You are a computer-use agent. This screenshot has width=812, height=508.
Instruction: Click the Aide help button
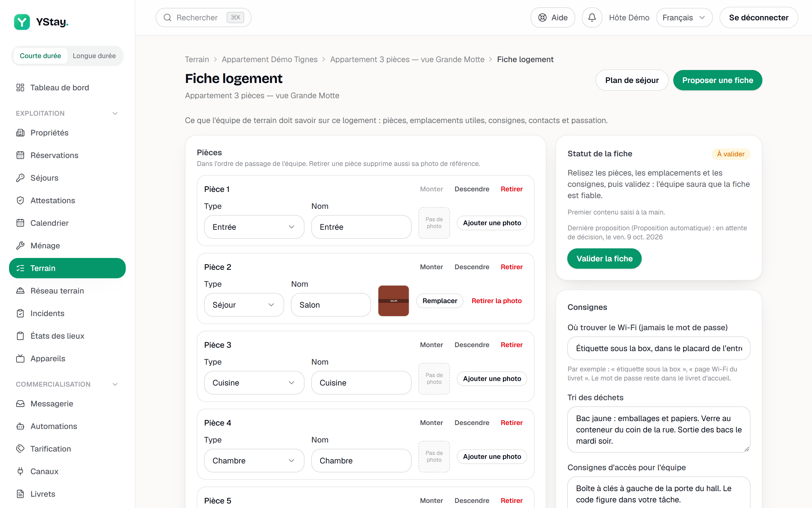tap(553, 17)
